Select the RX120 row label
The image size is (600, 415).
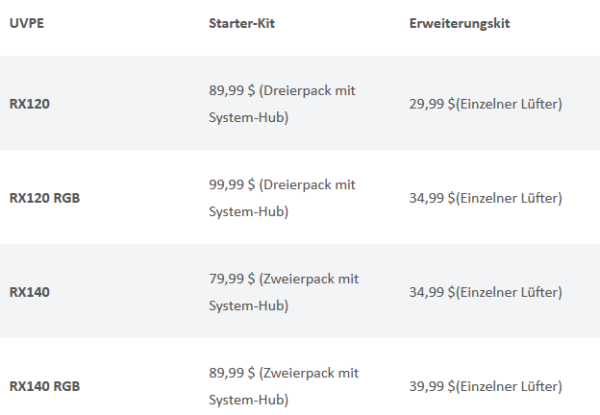coord(31,104)
